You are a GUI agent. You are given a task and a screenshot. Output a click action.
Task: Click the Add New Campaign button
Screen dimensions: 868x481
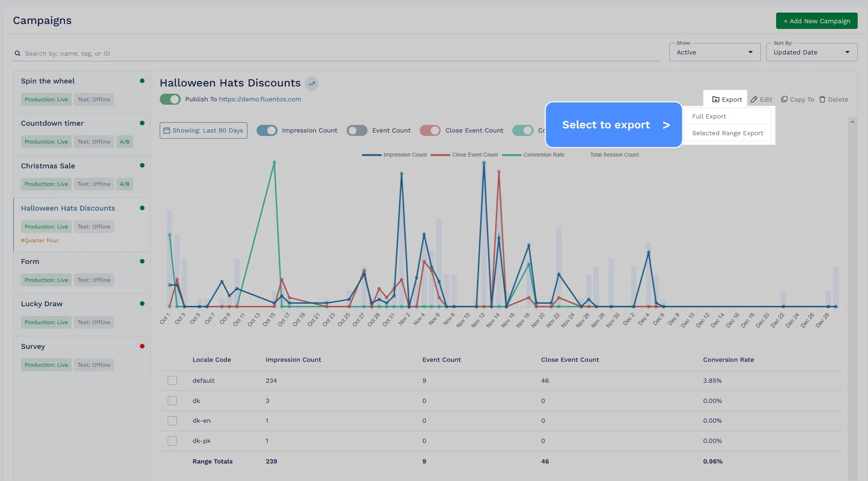(817, 20)
